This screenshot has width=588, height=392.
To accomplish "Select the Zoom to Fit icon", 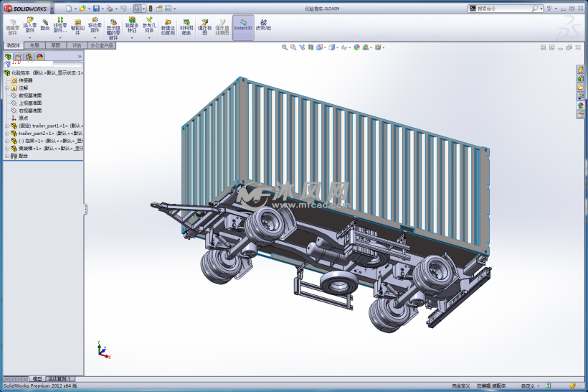I will coord(285,47).
